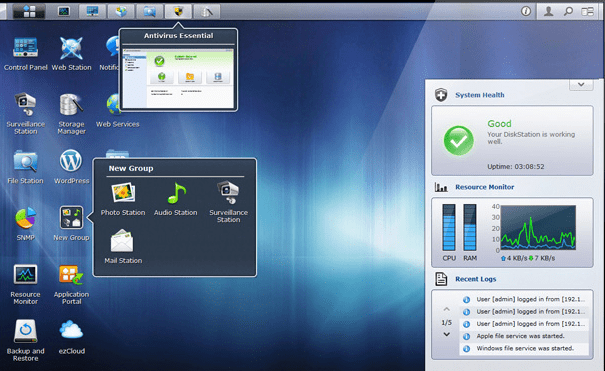This screenshot has height=371, width=605.
Task: Switch to File Station in the taskbar
Action: coord(149,11)
